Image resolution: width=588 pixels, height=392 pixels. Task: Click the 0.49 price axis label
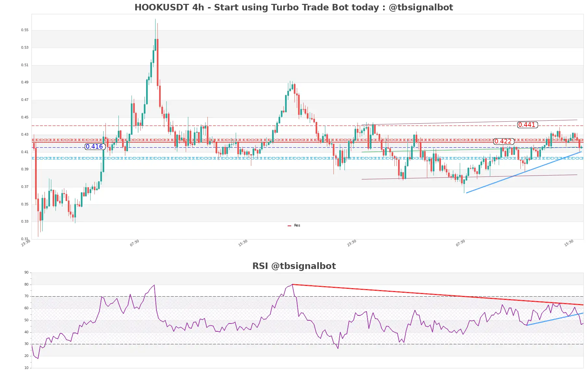pos(25,82)
